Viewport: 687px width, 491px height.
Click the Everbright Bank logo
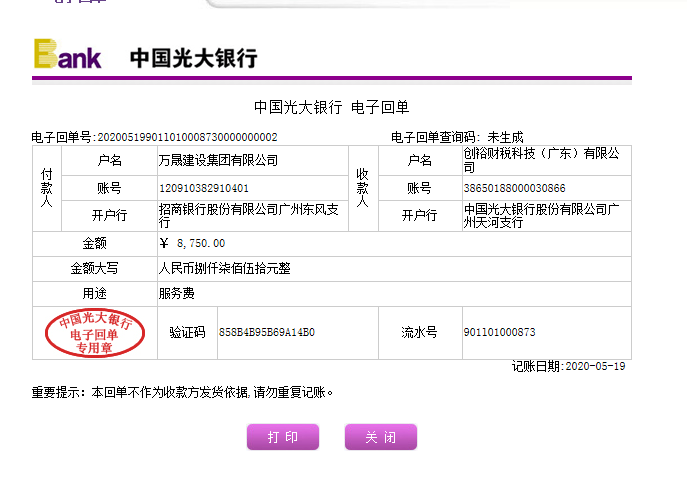(x=67, y=53)
